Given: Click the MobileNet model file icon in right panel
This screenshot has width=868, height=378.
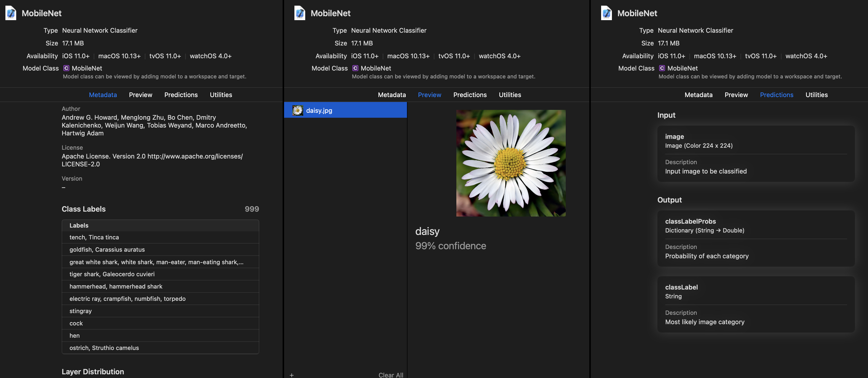Looking at the screenshot, I should point(606,13).
